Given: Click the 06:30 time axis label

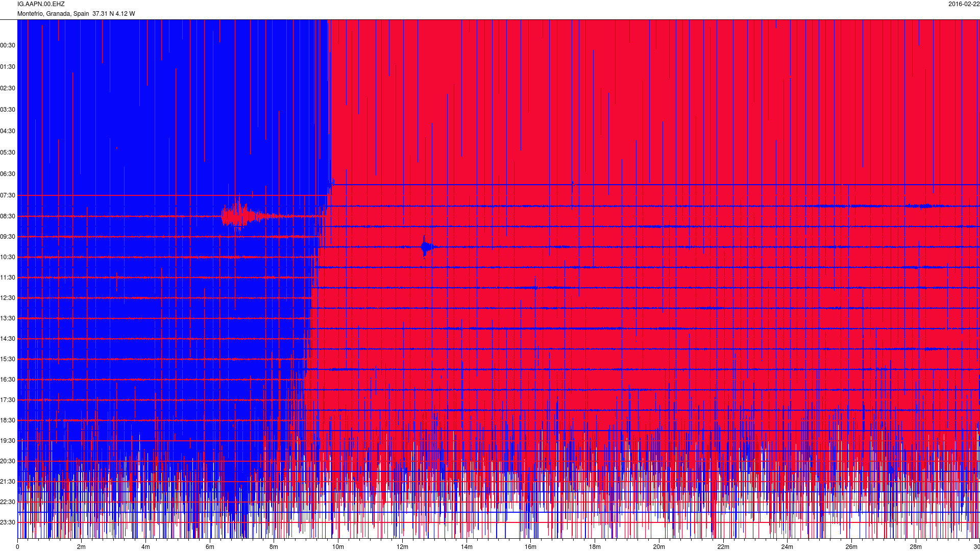Looking at the screenshot, I should tap(8, 174).
